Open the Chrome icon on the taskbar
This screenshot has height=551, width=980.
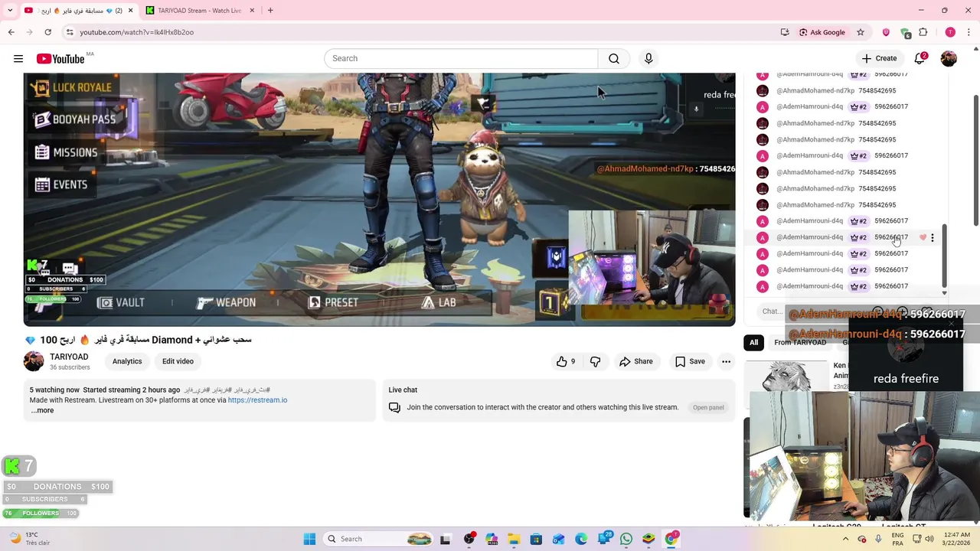pos(671,539)
